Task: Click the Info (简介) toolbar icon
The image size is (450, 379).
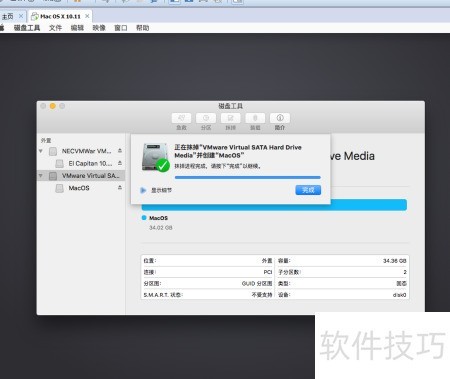Action: (x=280, y=118)
